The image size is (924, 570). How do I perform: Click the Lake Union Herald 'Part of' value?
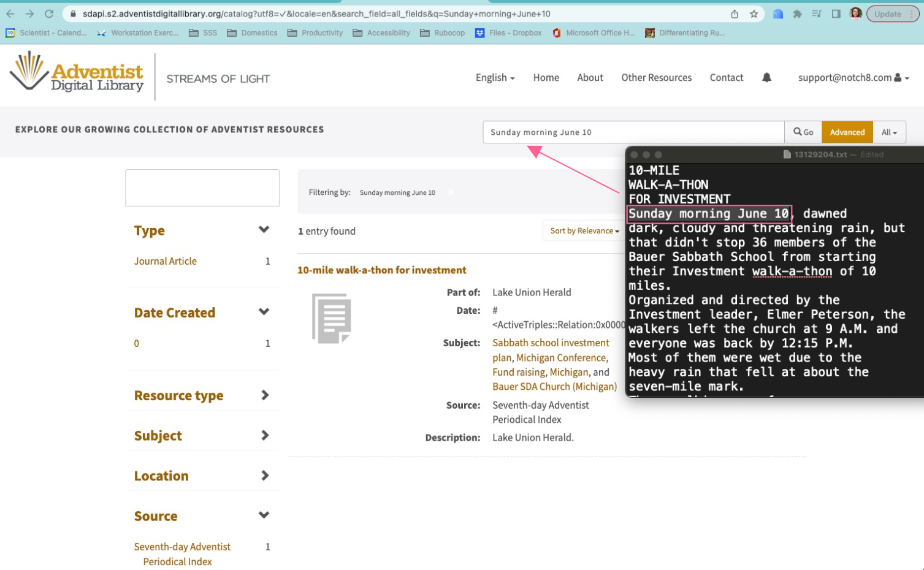532,292
